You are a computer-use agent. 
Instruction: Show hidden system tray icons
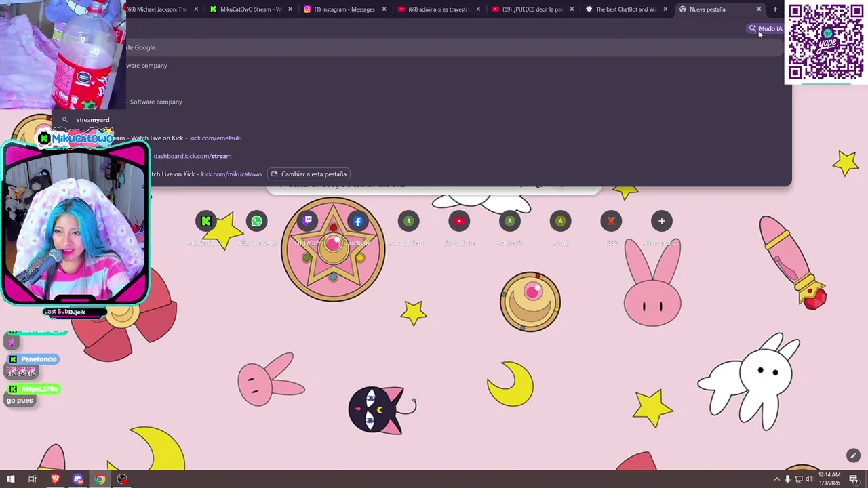coord(776,479)
